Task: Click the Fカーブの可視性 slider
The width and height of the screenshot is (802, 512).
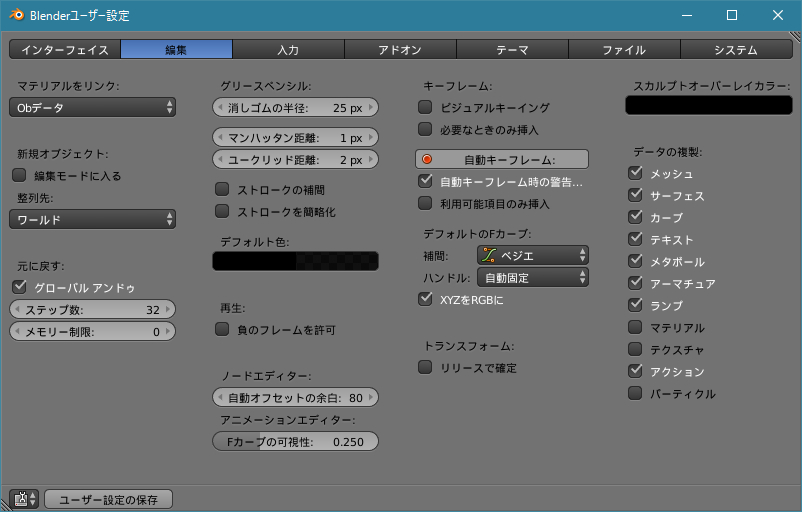Action: [296, 442]
